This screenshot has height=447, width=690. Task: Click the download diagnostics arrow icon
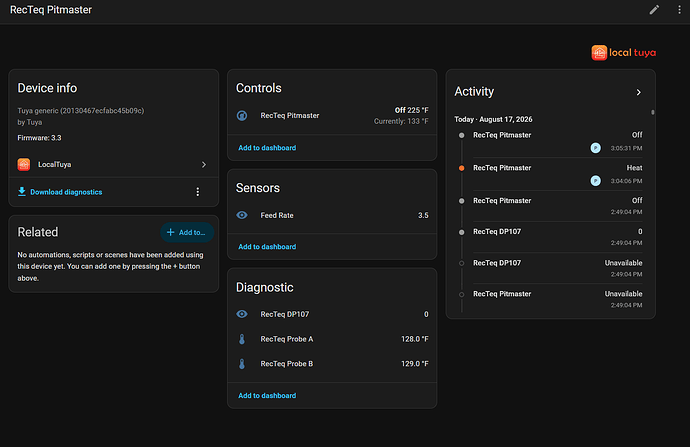click(x=22, y=191)
